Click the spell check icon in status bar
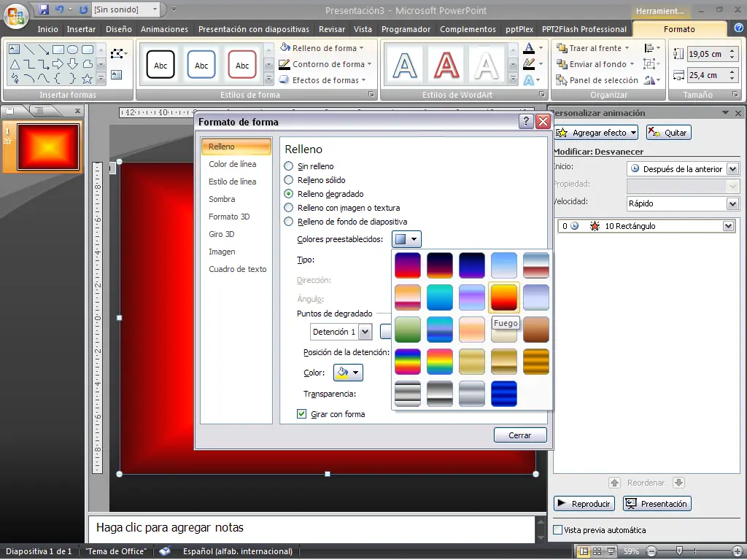The width and height of the screenshot is (747, 560). point(165,551)
